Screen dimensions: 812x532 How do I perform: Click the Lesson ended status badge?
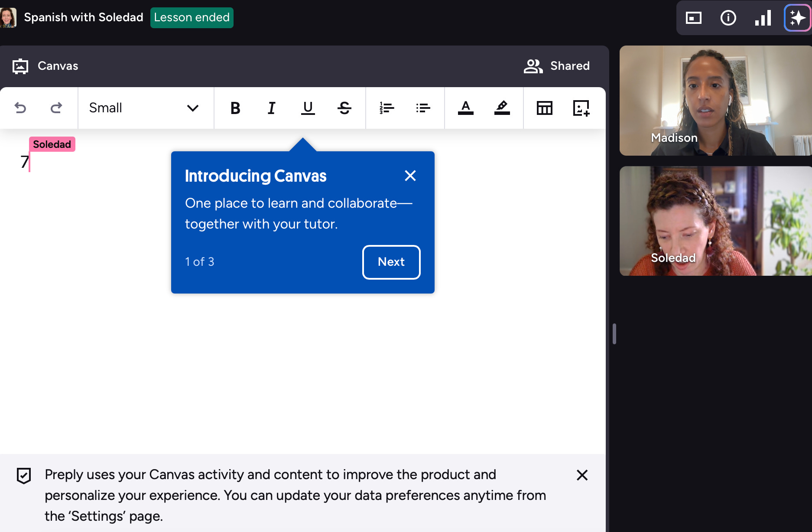pos(192,18)
